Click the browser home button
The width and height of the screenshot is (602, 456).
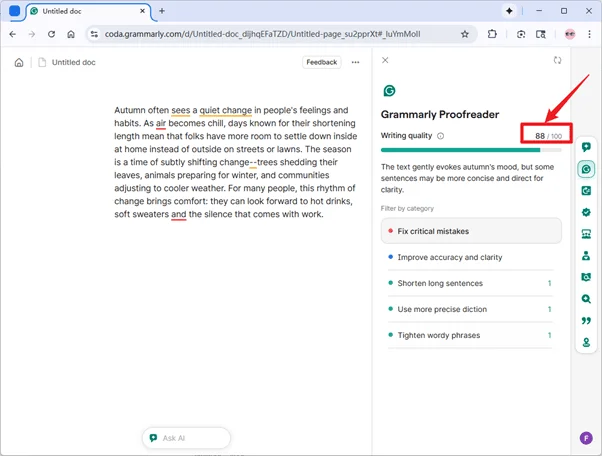[71, 34]
